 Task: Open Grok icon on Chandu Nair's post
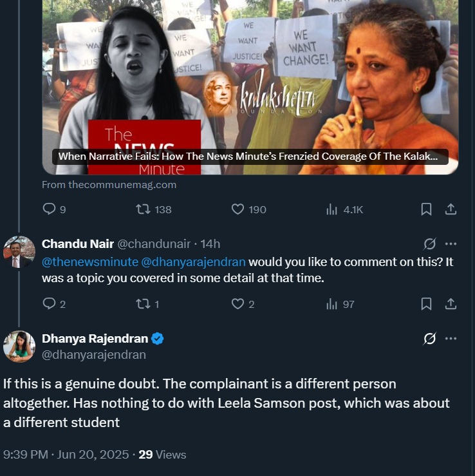pyautogui.click(x=429, y=244)
